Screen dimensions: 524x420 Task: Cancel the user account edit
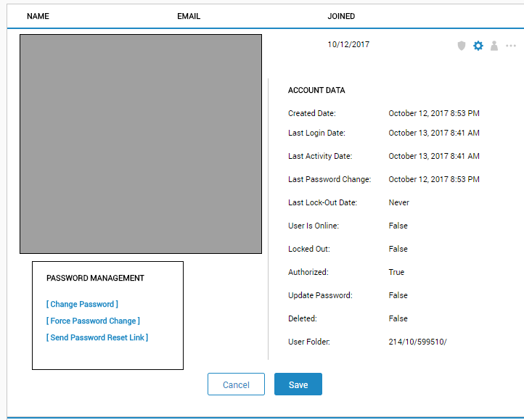(x=236, y=384)
